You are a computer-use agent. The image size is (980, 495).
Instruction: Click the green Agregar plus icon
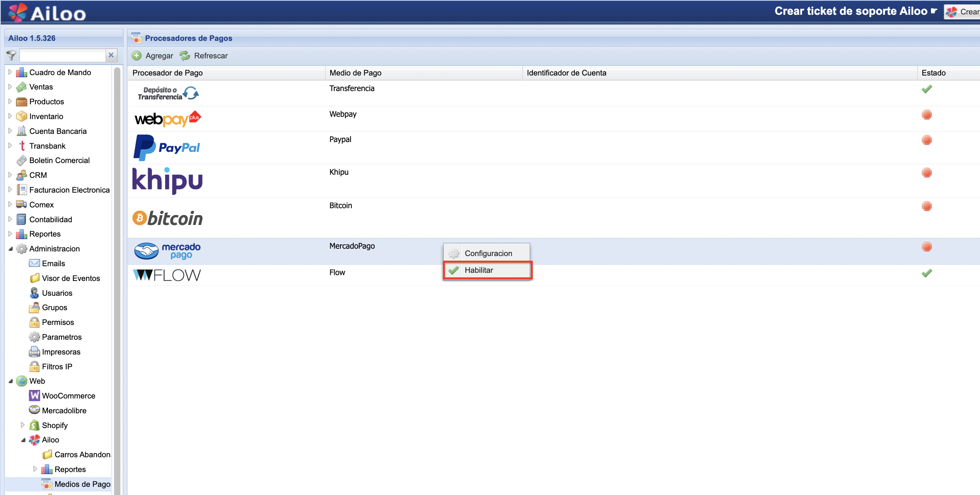coord(137,56)
